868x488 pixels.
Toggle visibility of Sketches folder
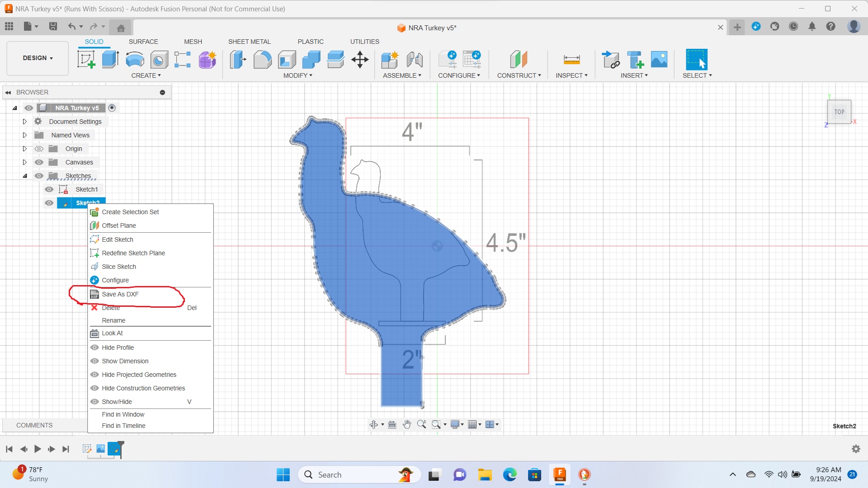[39, 176]
